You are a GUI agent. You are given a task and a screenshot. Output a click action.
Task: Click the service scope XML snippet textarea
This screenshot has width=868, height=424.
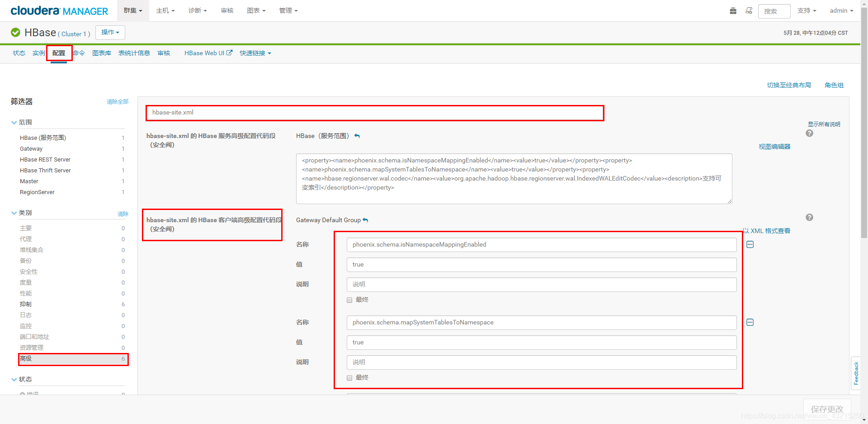coord(514,179)
